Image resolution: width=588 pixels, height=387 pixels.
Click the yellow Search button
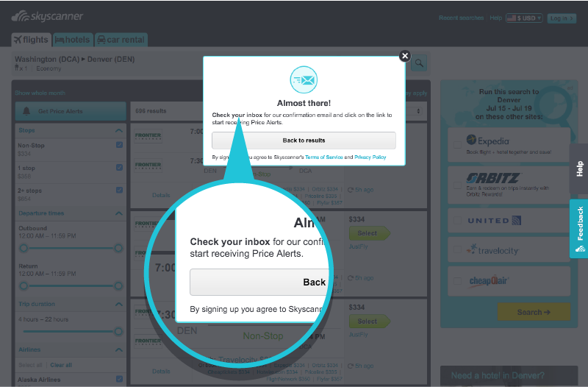(x=534, y=312)
